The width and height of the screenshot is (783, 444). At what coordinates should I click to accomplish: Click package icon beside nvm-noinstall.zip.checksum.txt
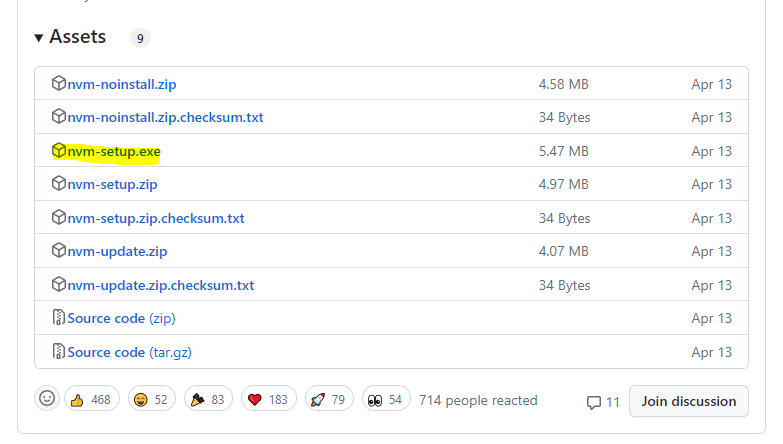point(59,116)
